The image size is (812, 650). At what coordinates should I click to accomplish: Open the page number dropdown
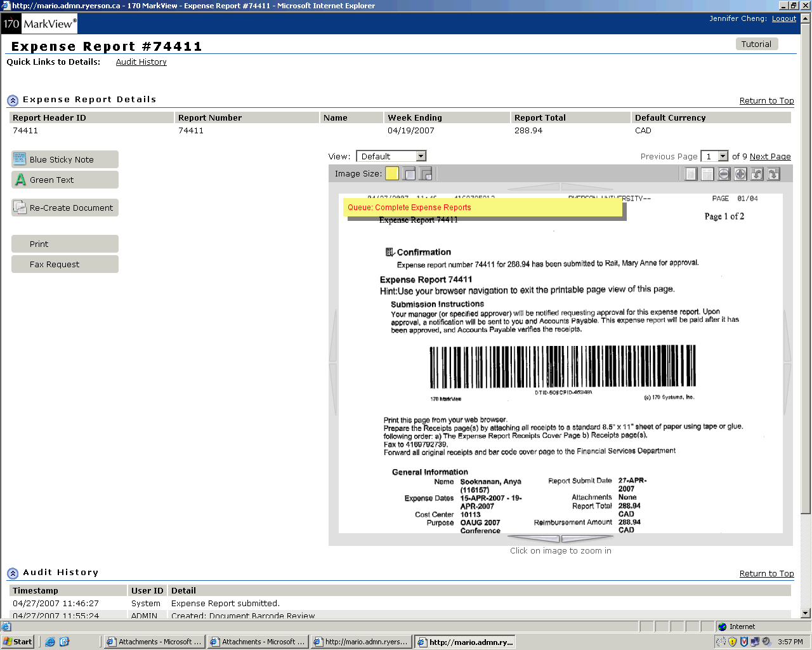(714, 156)
